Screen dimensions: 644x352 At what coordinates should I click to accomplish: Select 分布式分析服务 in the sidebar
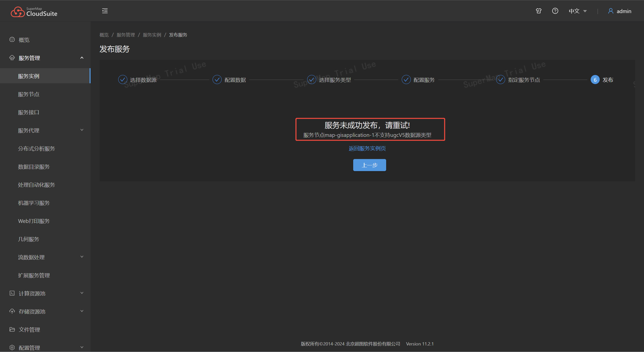(36, 148)
